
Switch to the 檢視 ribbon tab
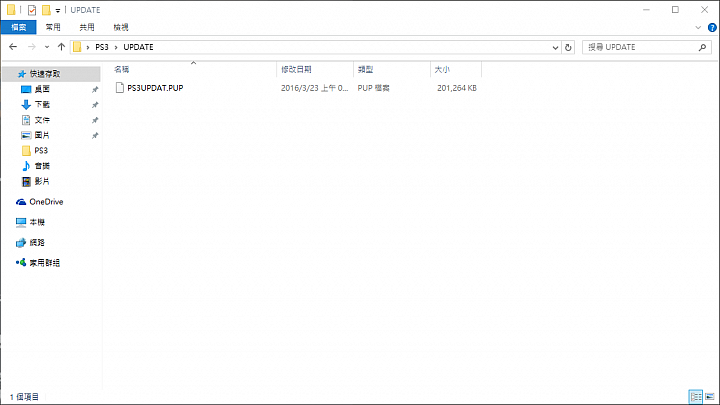pos(121,27)
